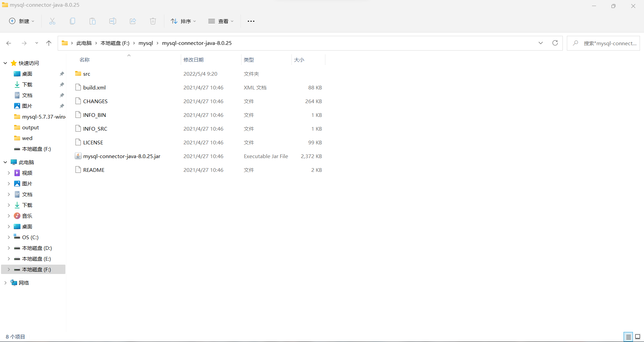644x342 pixels.
Task: Open recent locations dropdown arrow
Action: 37,43
